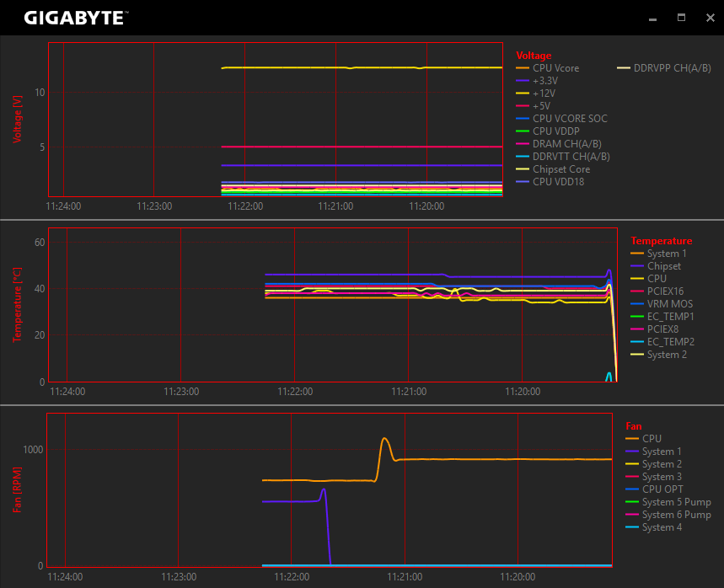Click the "40" tick on temperature axis

(x=40, y=289)
